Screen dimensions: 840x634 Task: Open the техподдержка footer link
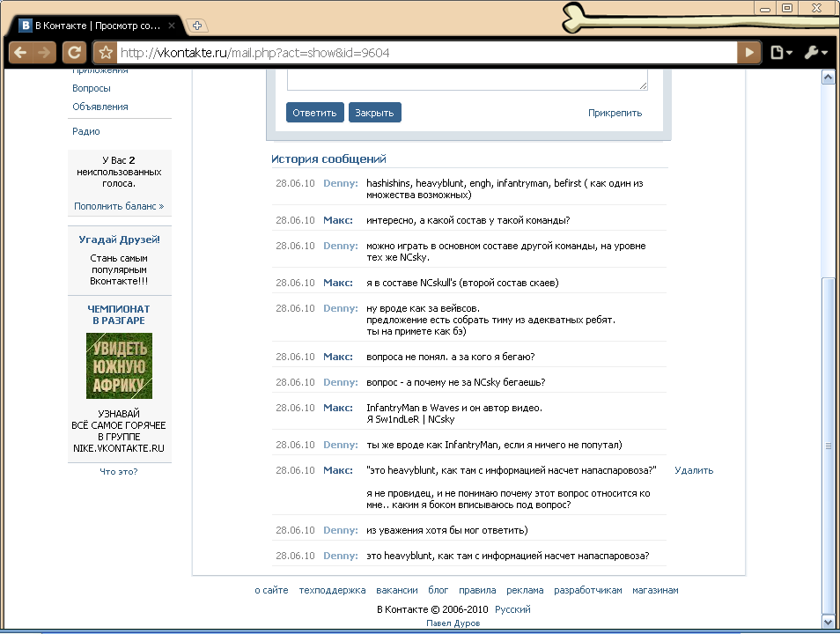tap(332, 590)
